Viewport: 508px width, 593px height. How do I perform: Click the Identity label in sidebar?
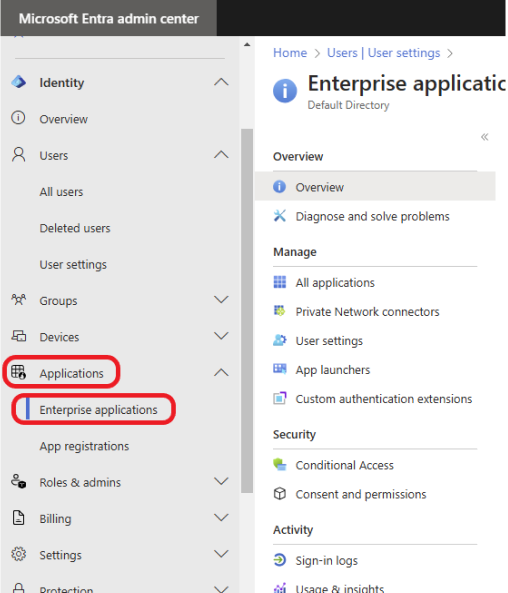click(x=62, y=83)
